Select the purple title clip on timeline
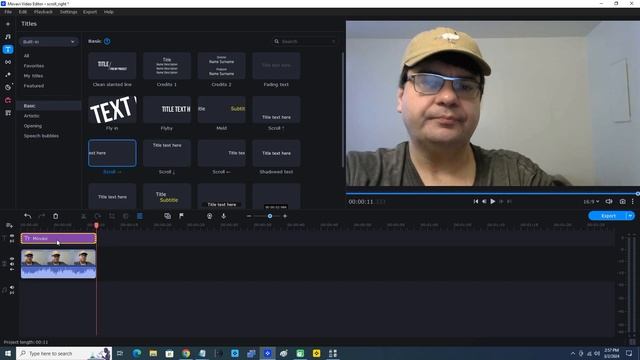 coord(58,238)
